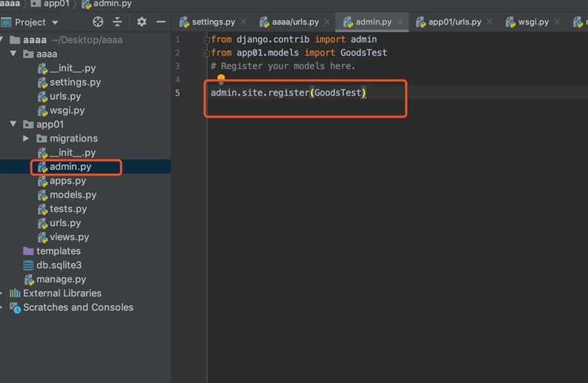Select External Libraries node

pos(62,293)
